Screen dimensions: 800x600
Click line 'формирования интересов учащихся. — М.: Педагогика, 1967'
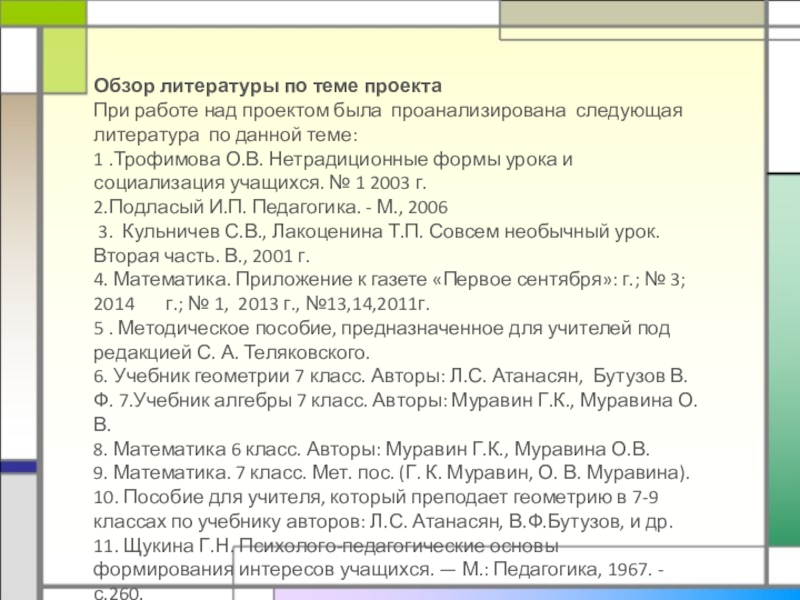pyautogui.click(x=379, y=569)
